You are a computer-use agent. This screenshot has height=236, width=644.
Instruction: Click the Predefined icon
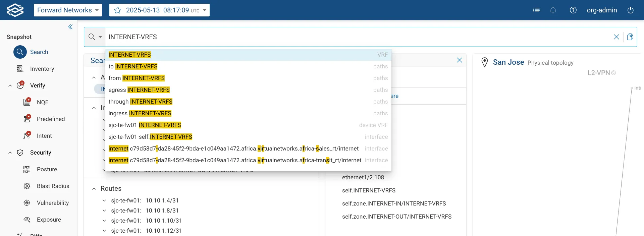[27, 119]
